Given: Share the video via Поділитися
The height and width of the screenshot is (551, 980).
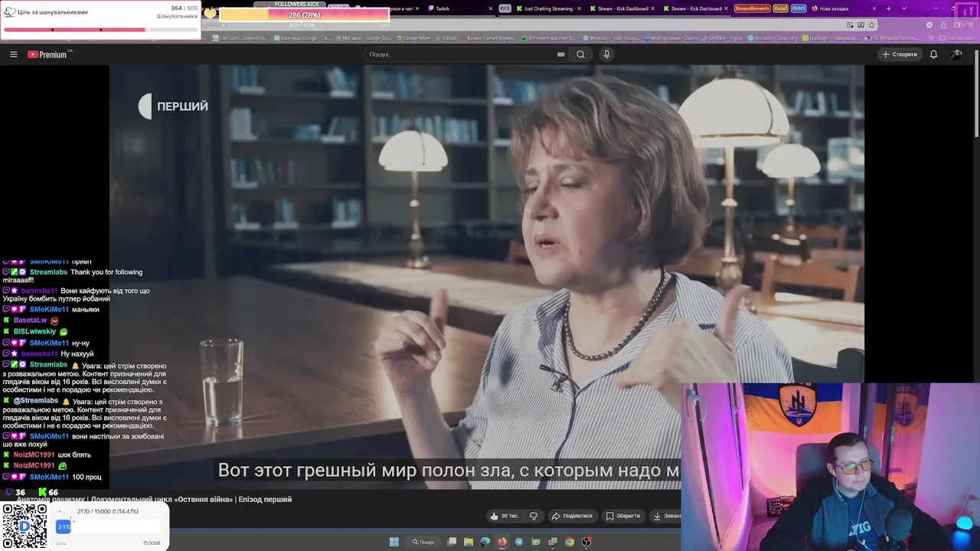Looking at the screenshot, I should point(573,516).
